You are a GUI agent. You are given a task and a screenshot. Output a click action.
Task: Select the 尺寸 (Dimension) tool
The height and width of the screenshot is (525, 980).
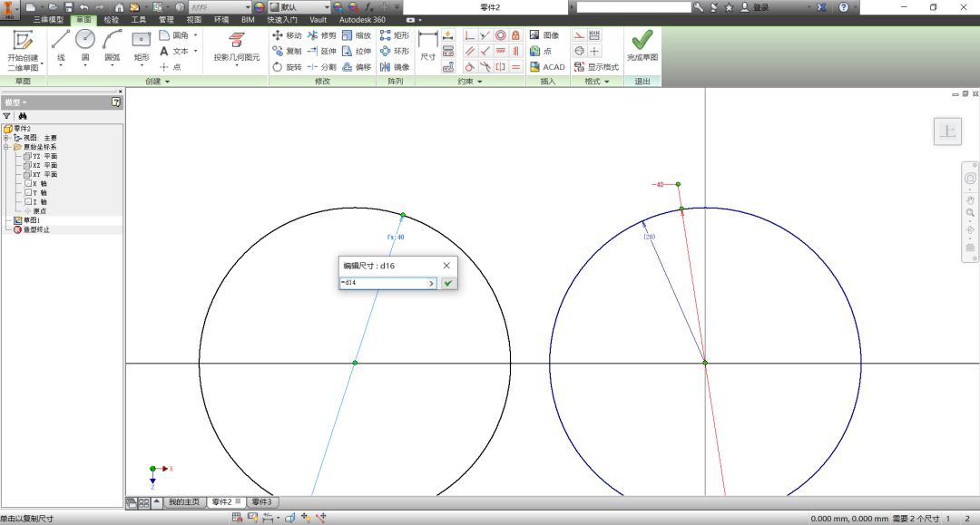(427, 47)
